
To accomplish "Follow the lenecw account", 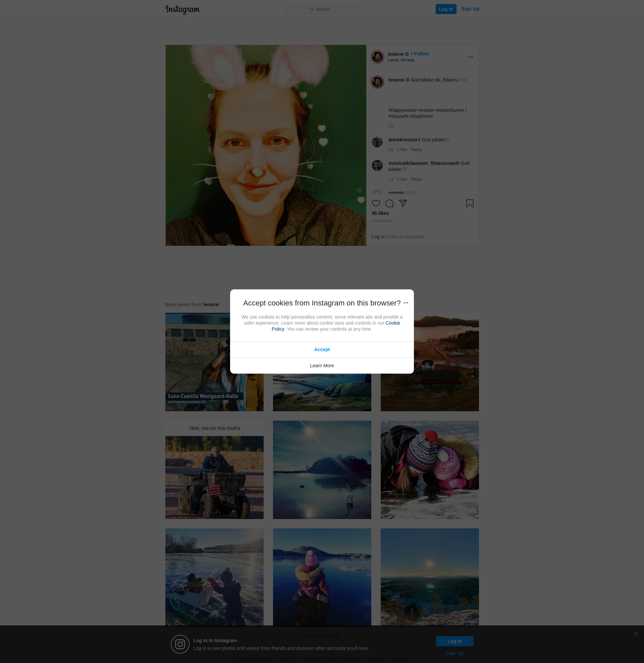I will pos(421,54).
